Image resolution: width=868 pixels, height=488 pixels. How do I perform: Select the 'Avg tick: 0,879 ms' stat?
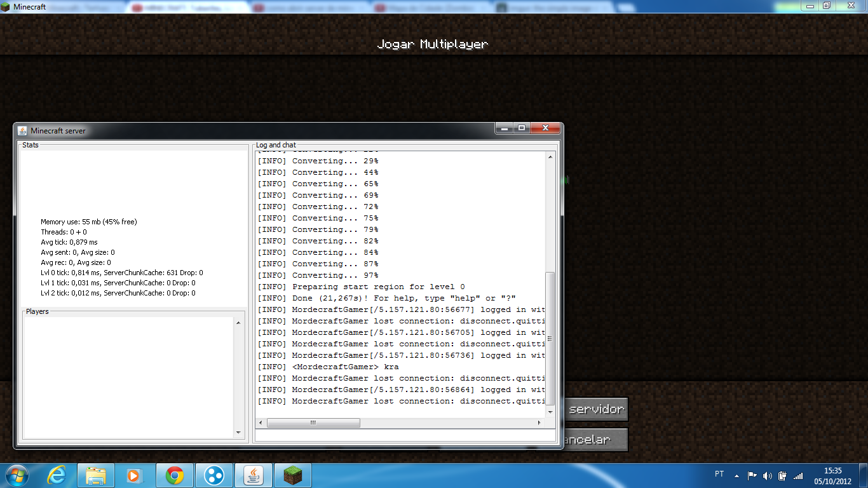click(x=69, y=242)
